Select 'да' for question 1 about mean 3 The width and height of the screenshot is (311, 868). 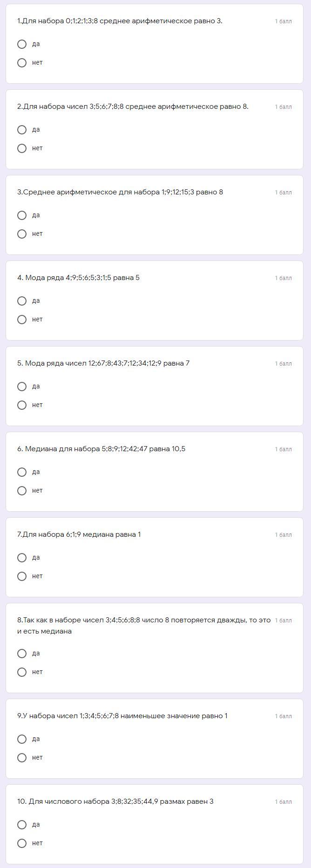pos(22,44)
